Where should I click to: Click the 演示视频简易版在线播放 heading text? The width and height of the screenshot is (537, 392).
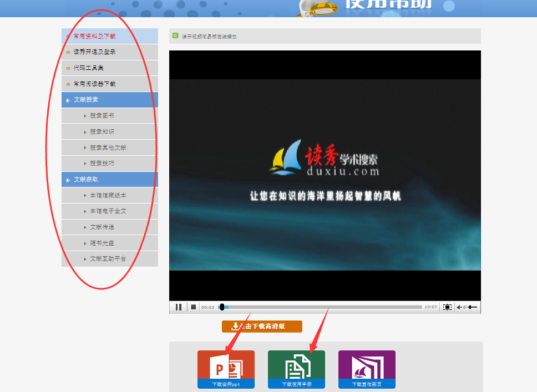pos(209,36)
